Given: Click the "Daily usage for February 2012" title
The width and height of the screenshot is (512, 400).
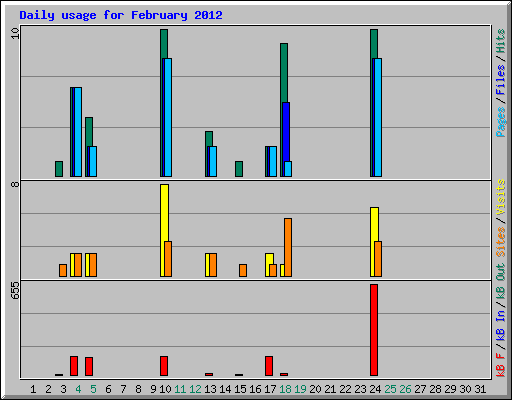Looking at the screenshot, I should coord(121,15).
